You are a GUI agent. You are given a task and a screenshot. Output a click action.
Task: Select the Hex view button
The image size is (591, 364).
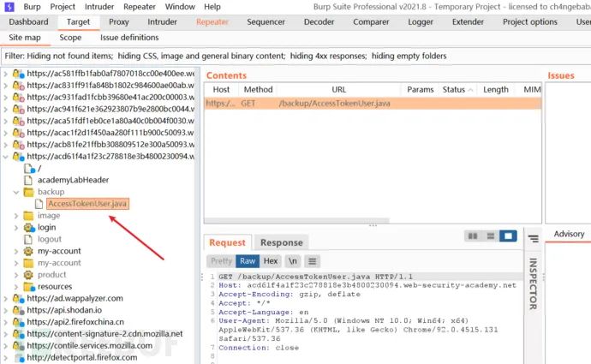tap(271, 260)
